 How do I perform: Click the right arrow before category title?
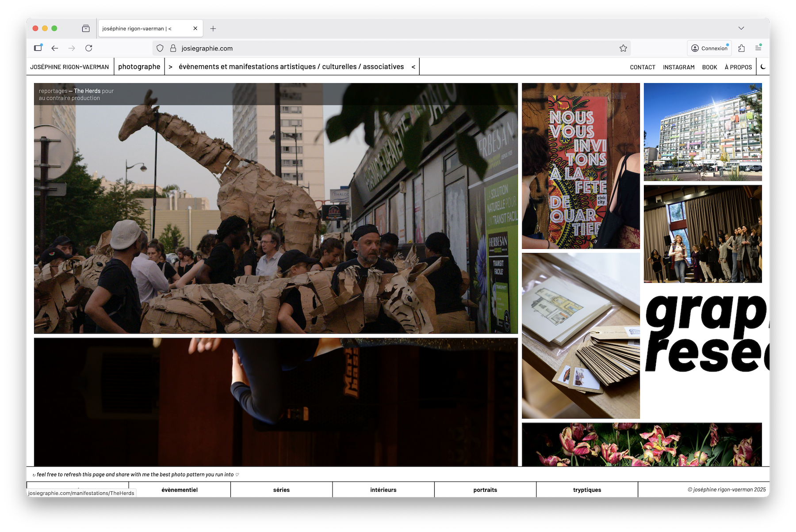(170, 67)
